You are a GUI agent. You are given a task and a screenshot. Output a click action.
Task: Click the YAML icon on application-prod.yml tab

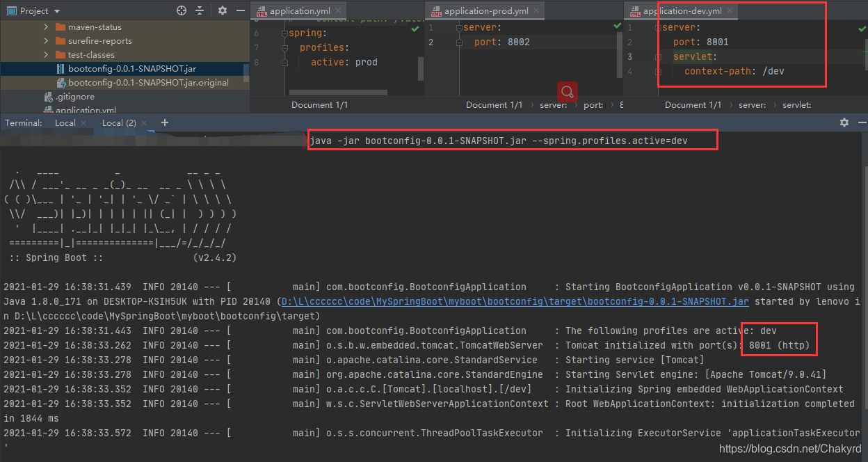click(437, 10)
